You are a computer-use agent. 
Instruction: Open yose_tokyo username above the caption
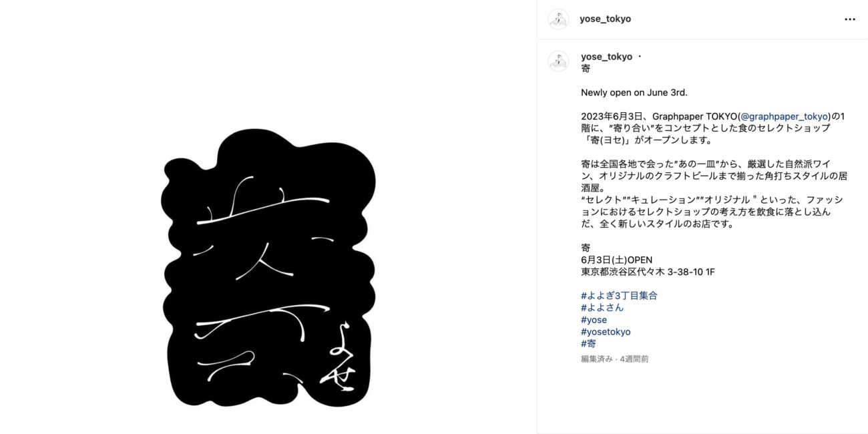coord(606,57)
